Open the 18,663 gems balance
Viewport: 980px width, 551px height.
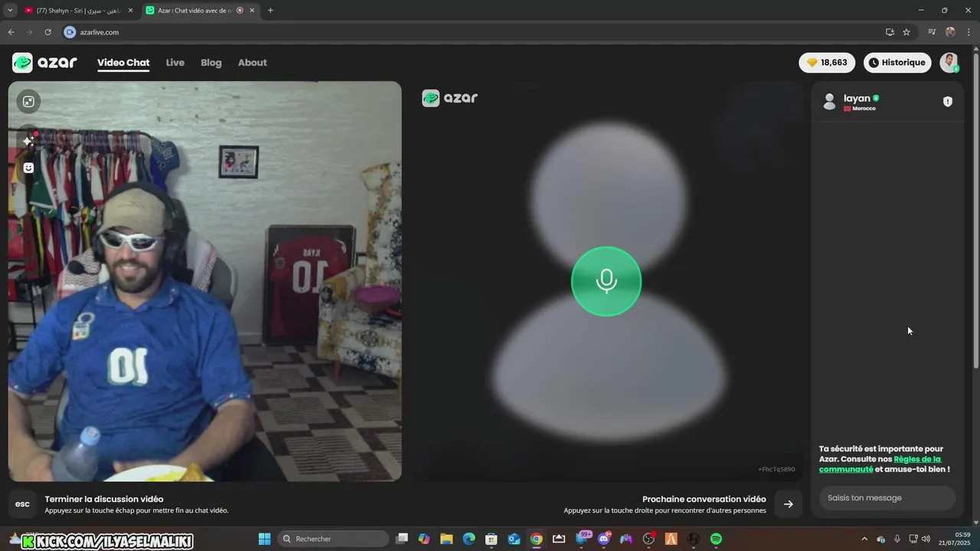(827, 63)
